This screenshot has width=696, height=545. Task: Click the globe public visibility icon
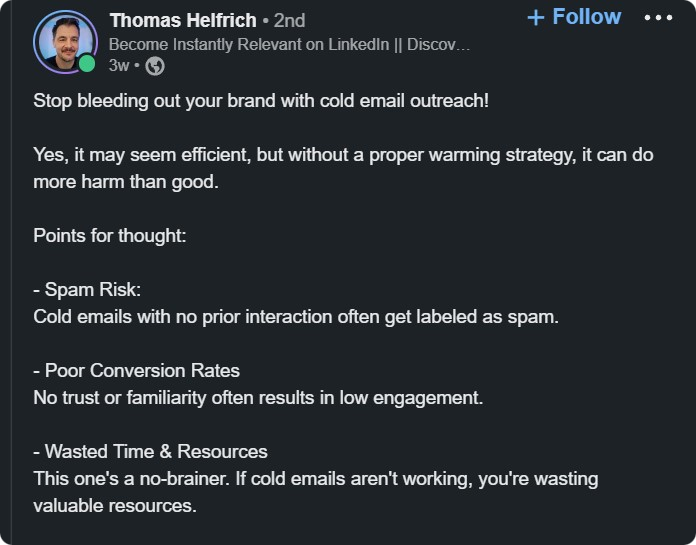[x=155, y=66]
